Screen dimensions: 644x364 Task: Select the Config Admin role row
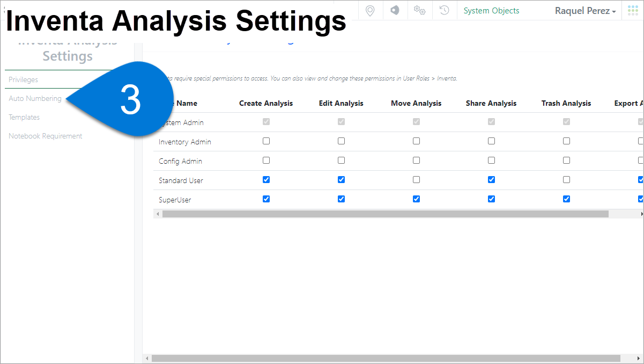398,161
